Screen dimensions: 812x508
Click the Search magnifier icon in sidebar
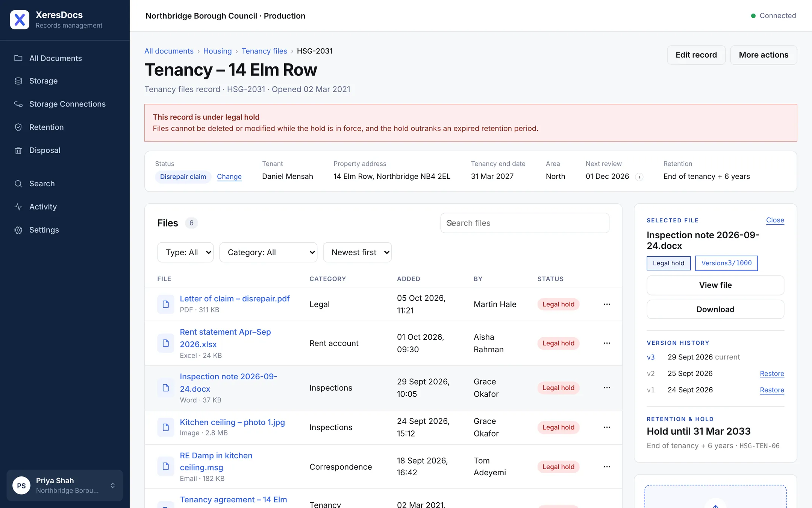pyautogui.click(x=18, y=184)
